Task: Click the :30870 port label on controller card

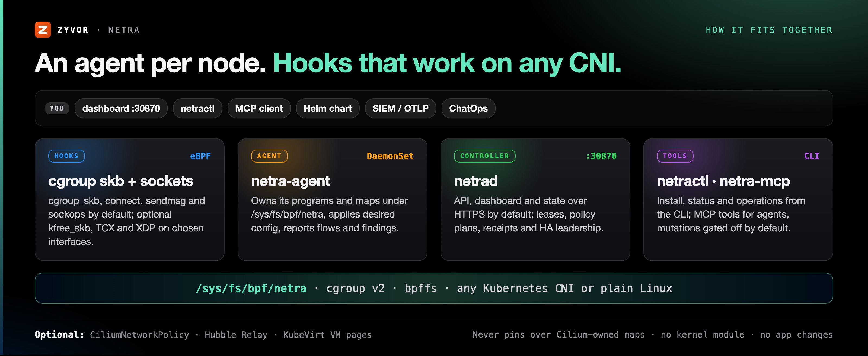Action: 601,156
